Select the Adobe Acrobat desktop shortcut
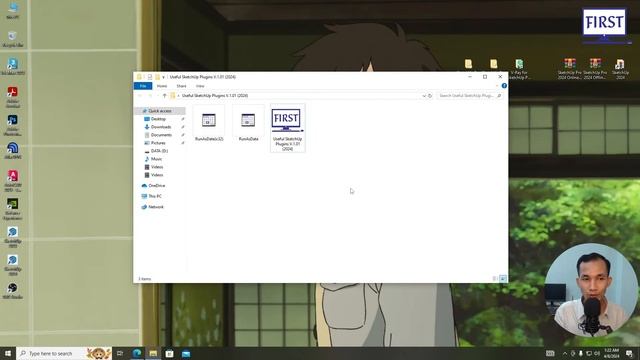Viewport: 640px width, 360px height. pos(13,97)
